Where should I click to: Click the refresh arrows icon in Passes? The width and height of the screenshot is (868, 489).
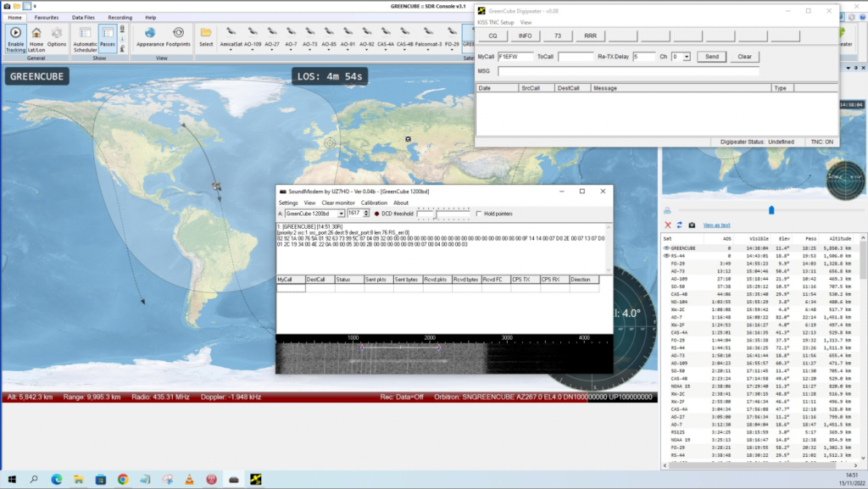(679, 225)
